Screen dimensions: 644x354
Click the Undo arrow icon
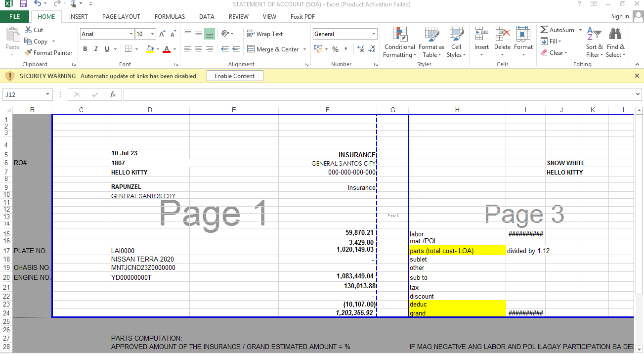coord(38,4)
